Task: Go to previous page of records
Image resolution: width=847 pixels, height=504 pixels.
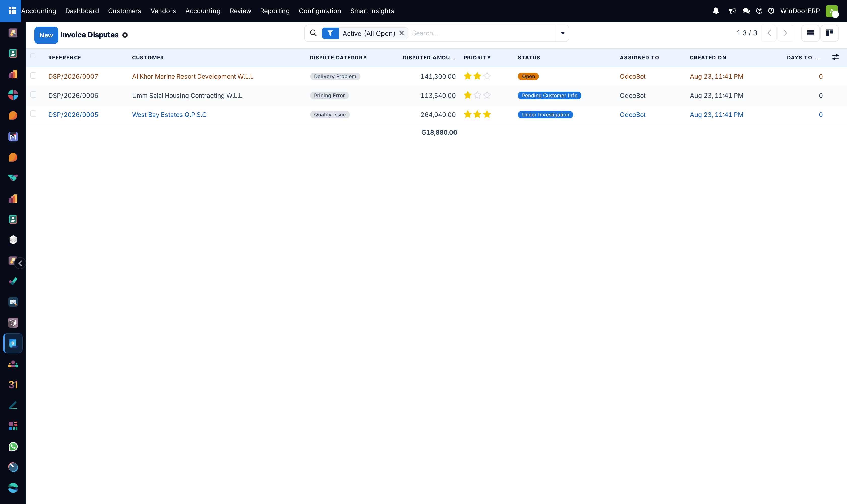Action: [769, 33]
